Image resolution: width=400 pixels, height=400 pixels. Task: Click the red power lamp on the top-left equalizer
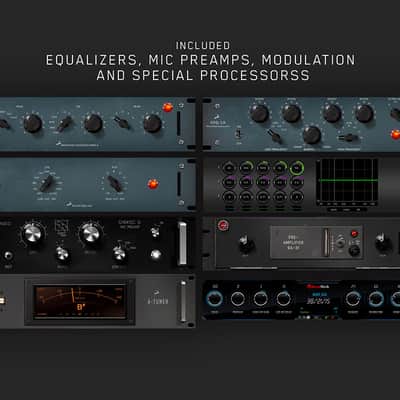pos(168,108)
